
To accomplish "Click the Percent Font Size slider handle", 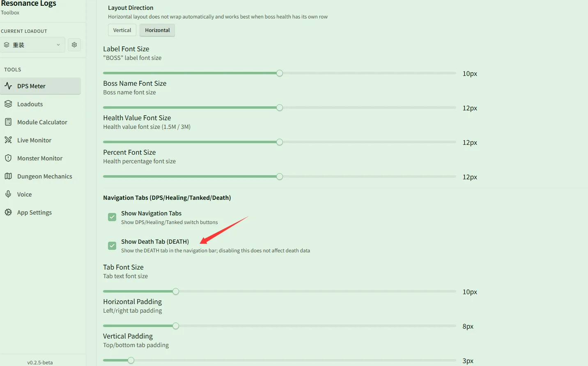I will pyautogui.click(x=280, y=176).
